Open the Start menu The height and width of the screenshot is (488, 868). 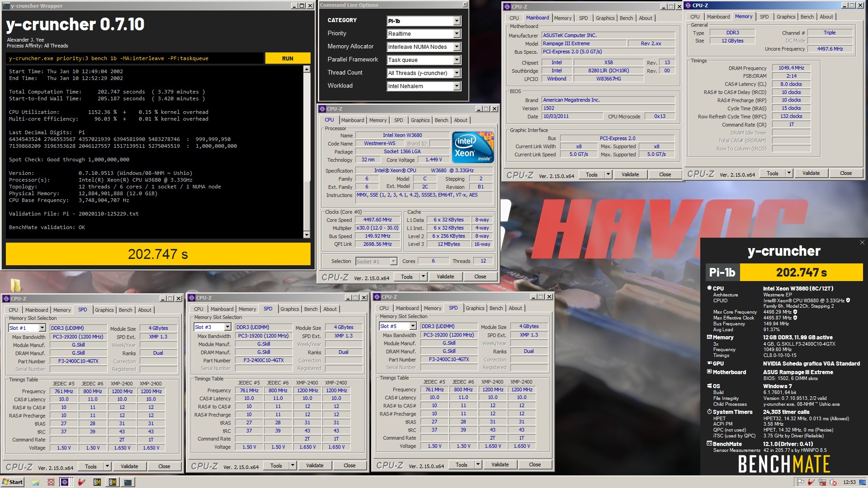click(13, 482)
